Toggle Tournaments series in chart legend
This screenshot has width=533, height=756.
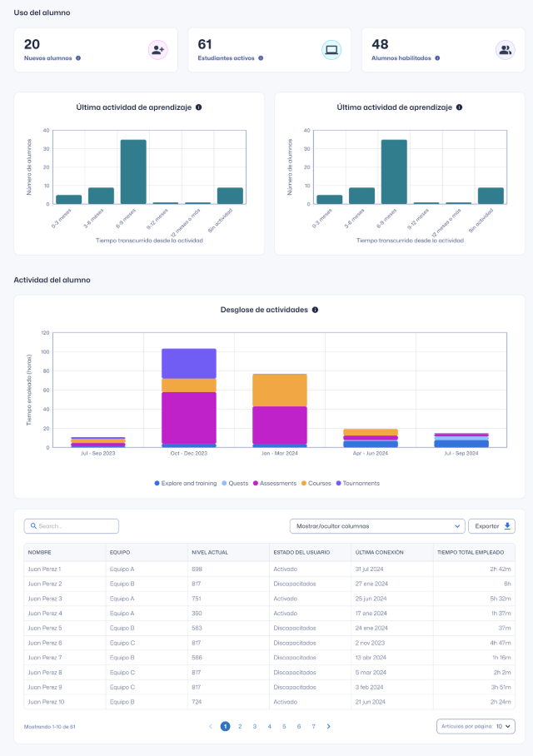(356, 483)
